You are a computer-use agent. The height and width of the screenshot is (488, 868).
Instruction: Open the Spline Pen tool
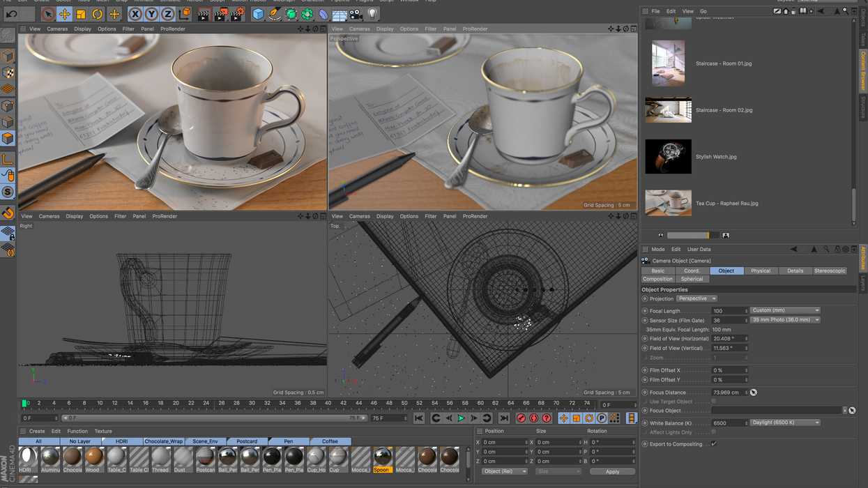275,13
